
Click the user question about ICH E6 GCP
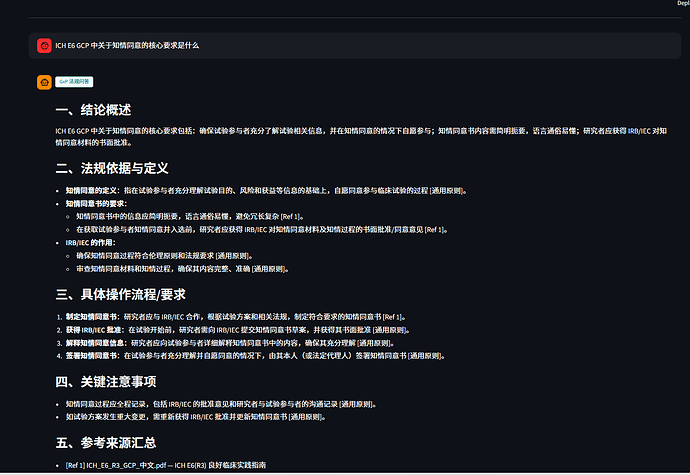click(127, 45)
